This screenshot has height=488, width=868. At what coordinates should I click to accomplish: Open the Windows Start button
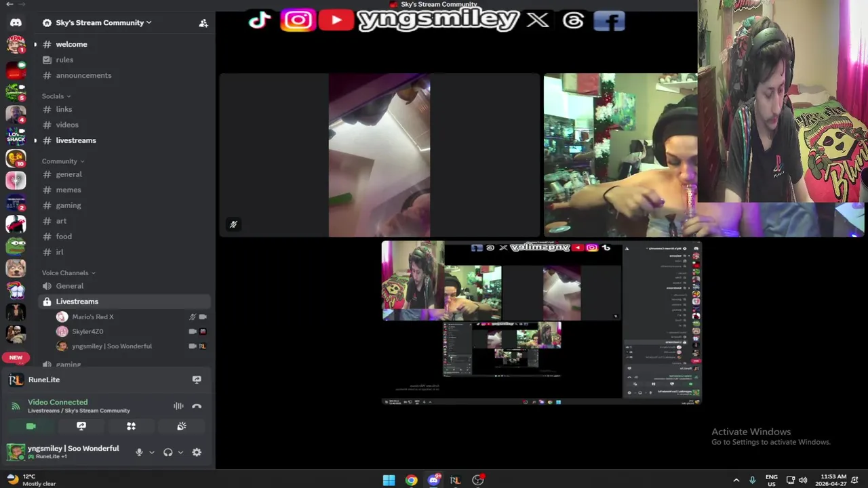[389, 480]
